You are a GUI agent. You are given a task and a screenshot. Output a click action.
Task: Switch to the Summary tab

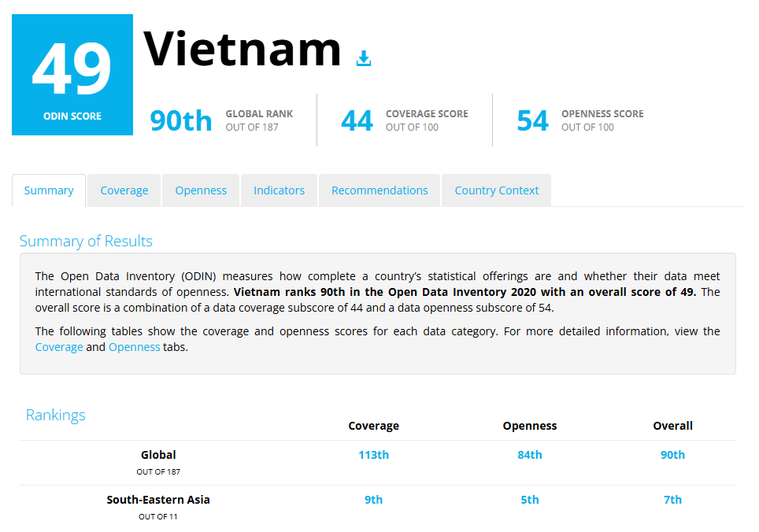[49, 190]
